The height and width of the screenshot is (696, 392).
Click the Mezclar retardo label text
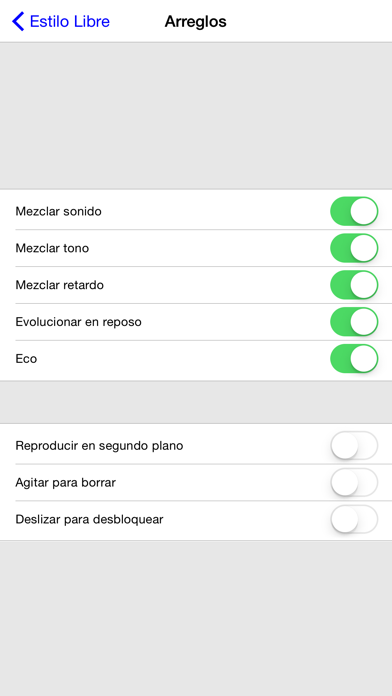(59, 285)
